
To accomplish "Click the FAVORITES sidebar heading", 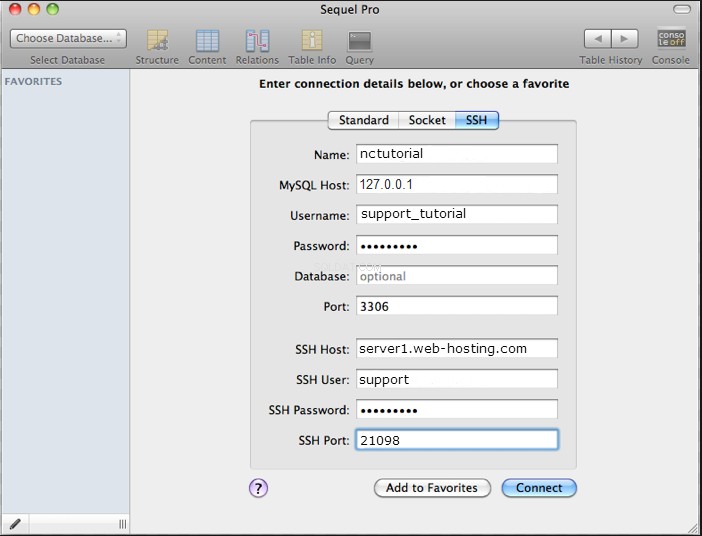I will click(33, 81).
